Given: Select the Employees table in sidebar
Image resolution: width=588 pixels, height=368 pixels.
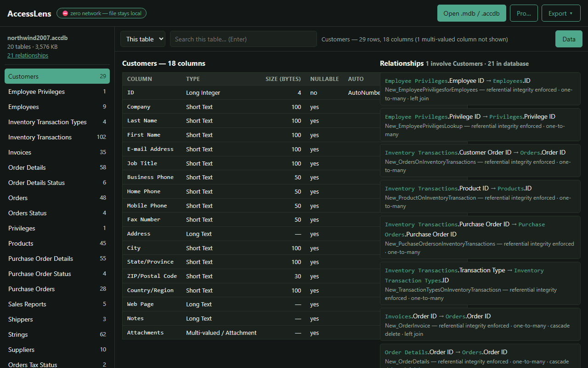Looking at the screenshot, I should pos(57,107).
